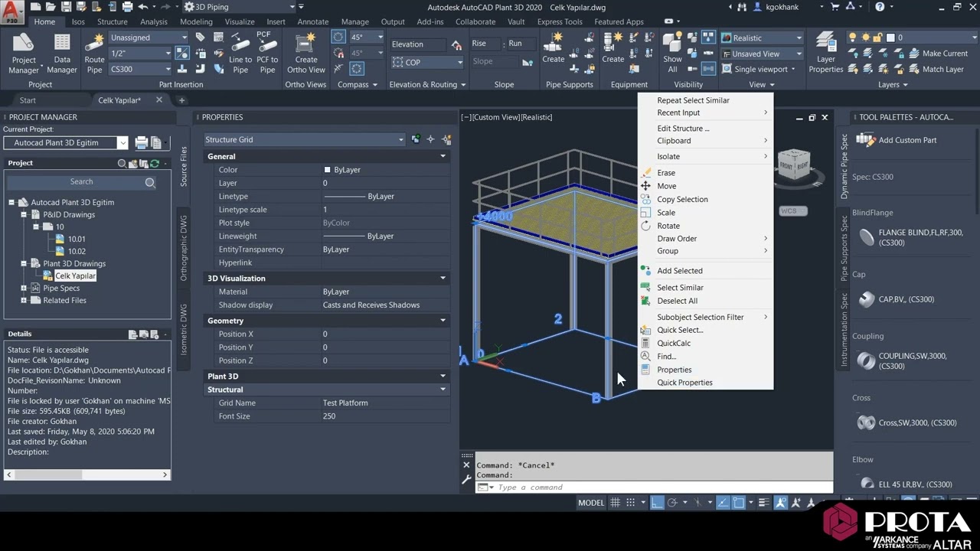Image resolution: width=980 pixels, height=551 pixels.
Task: Run the PCF to Pipe command
Action: (267, 54)
